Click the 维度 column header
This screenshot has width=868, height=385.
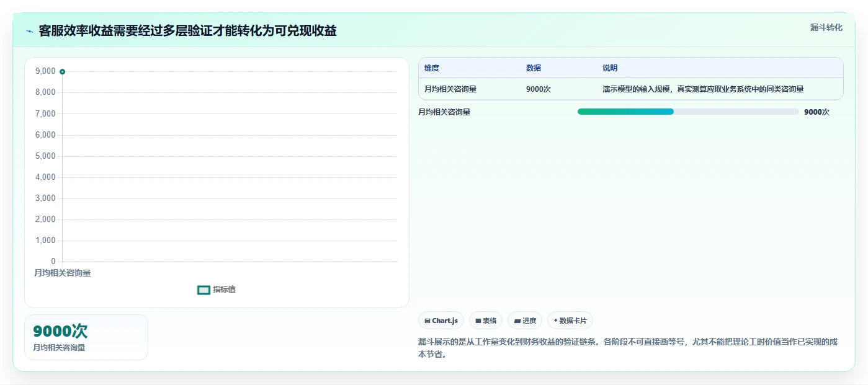coord(432,68)
